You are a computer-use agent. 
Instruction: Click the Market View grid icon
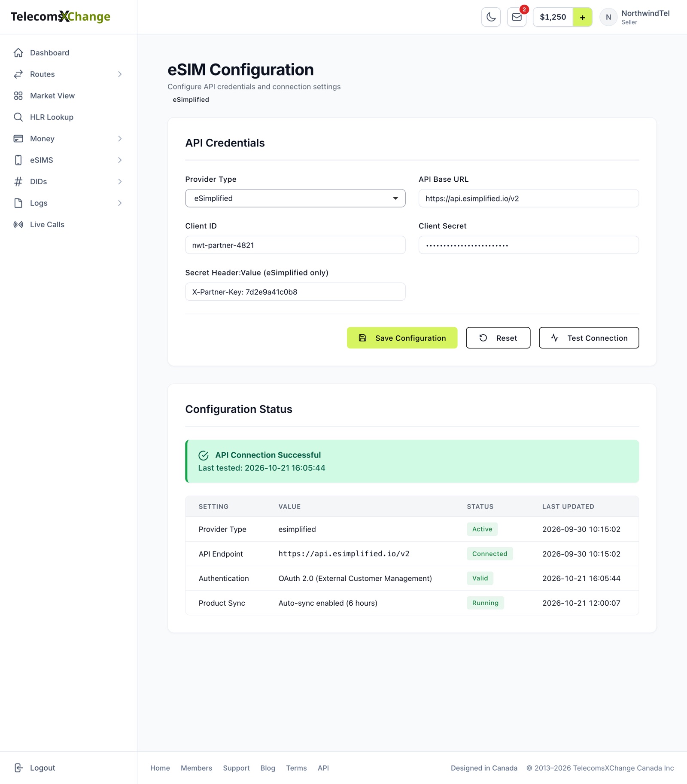(x=18, y=96)
